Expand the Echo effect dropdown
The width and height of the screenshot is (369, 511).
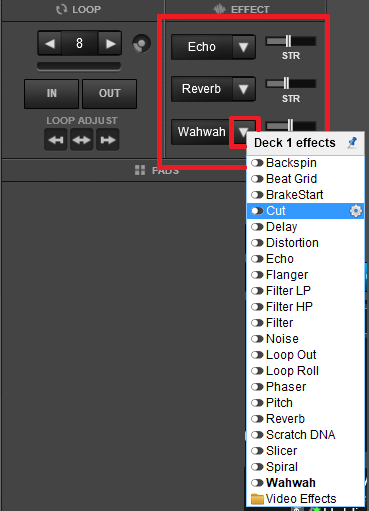tap(244, 47)
